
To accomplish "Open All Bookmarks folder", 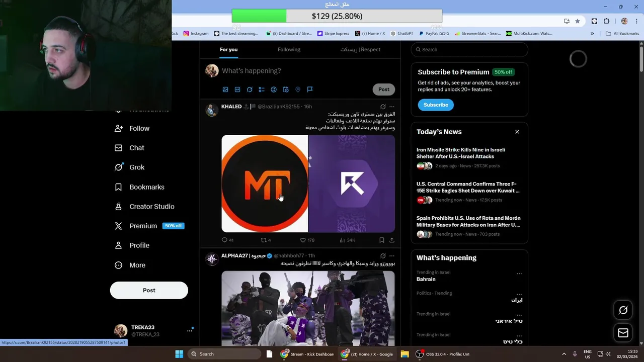I will [622, 34].
